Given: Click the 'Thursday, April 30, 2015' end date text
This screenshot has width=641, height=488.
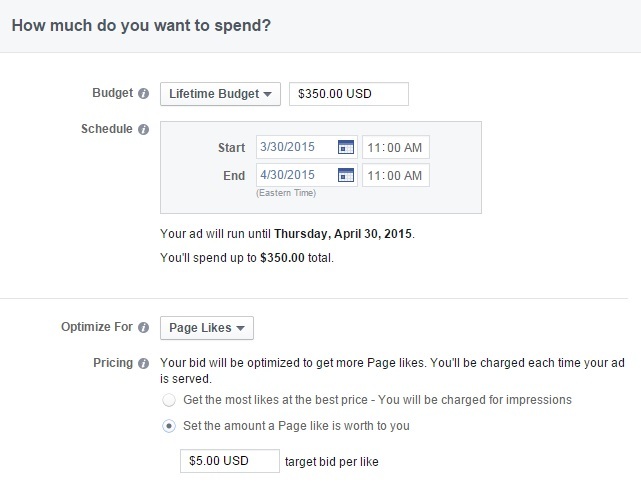Looking at the screenshot, I should pyautogui.click(x=343, y=234).
